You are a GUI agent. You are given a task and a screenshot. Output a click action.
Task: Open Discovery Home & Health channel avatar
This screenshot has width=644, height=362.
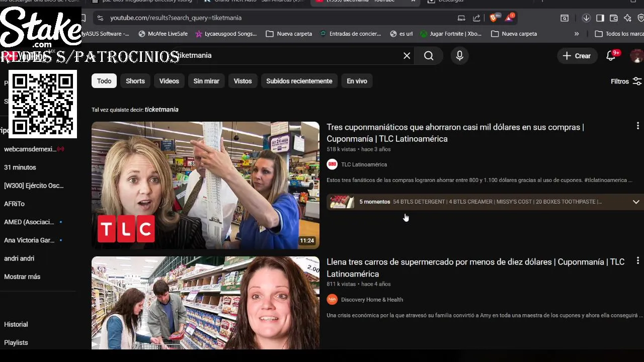(x=332, y=300)
